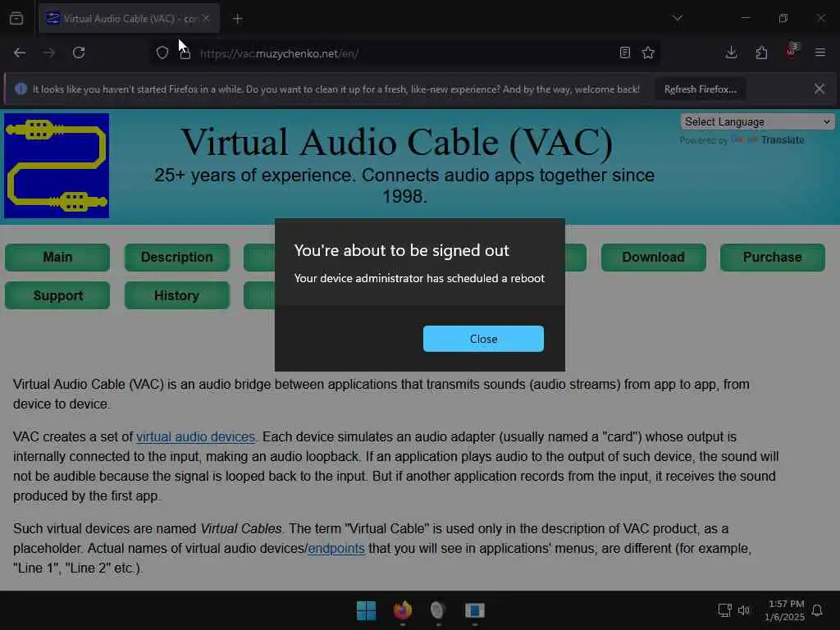The height and width of the screenshot is (630, 840).
Task: Bookmark this page with the star
Action: [648, 52]
